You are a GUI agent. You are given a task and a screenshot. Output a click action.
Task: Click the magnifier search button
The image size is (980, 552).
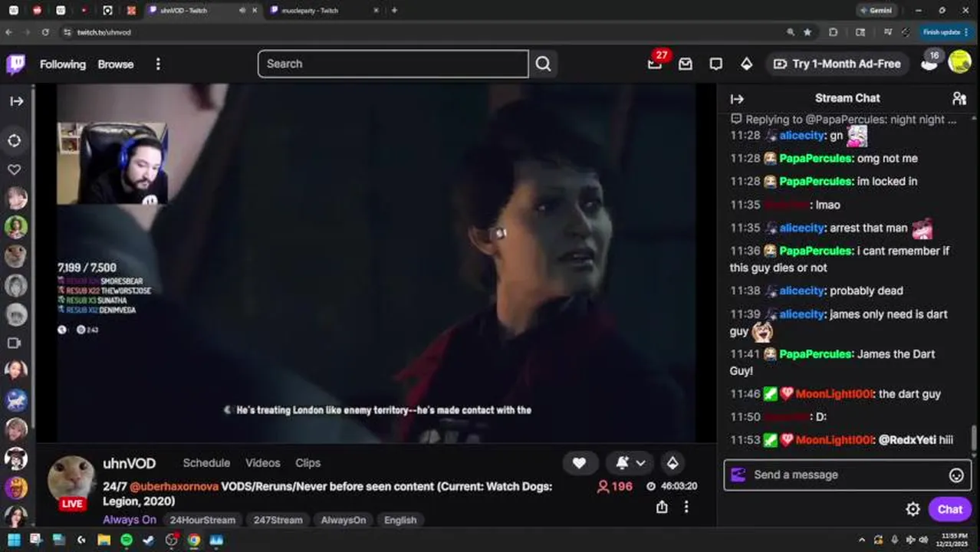click(543, 64)
